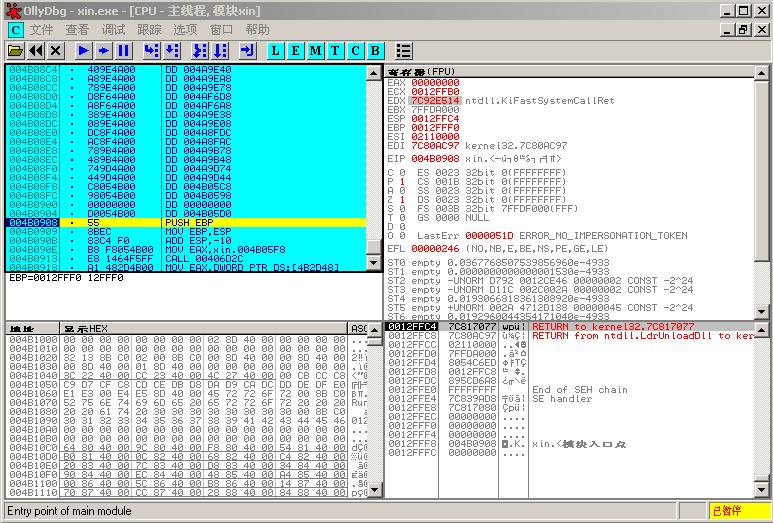Viewport: 773px width, 523px height.
Task: Open the 文件 menu
Action: (x=41, y=30)
